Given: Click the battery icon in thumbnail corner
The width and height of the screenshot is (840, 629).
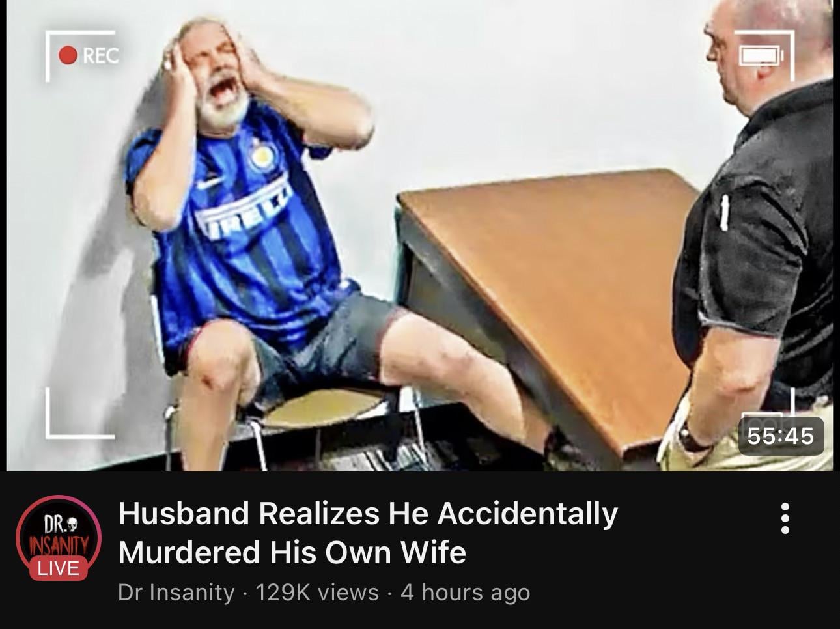Looking at the screenshot, I should click(761, 56).
